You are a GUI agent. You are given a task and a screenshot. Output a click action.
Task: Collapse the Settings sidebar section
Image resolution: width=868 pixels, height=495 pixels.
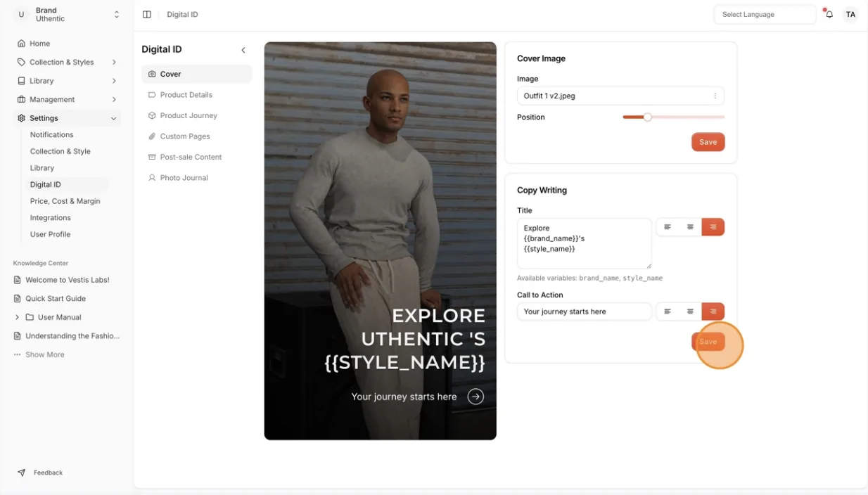68,118
